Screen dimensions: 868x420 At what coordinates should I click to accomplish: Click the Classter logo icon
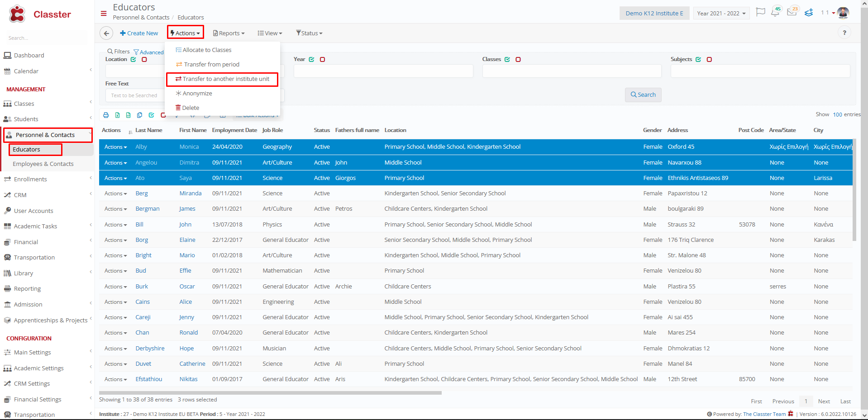(x=17, y=14)
